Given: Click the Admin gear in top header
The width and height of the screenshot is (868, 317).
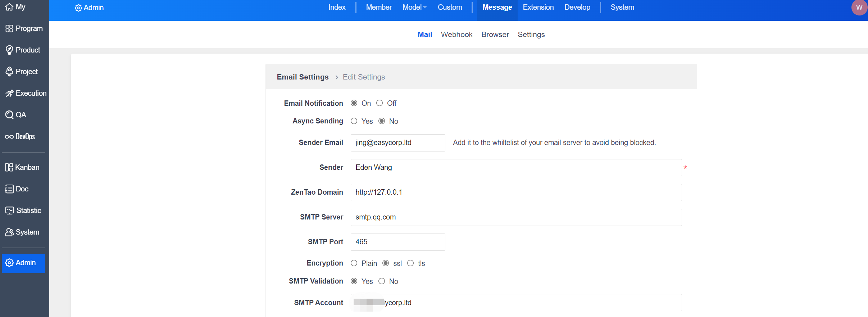Looking at the screenshot, I should click(78, 8).
